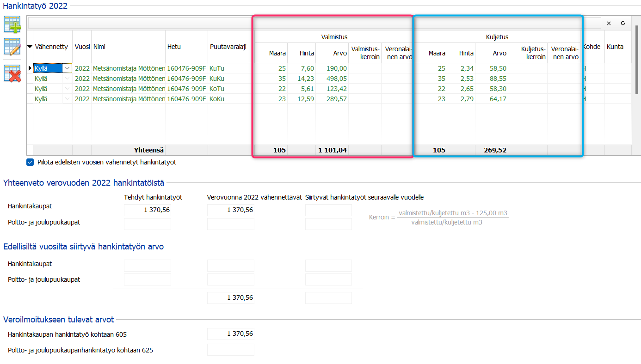
Task: Click the add new row table icon
Action: click(12, 24)
